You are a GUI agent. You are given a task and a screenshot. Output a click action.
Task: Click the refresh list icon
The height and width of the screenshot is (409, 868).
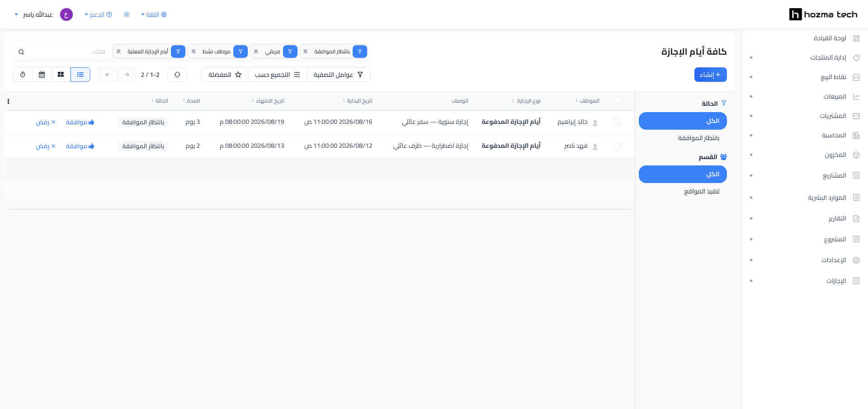(x=177, y=75)
